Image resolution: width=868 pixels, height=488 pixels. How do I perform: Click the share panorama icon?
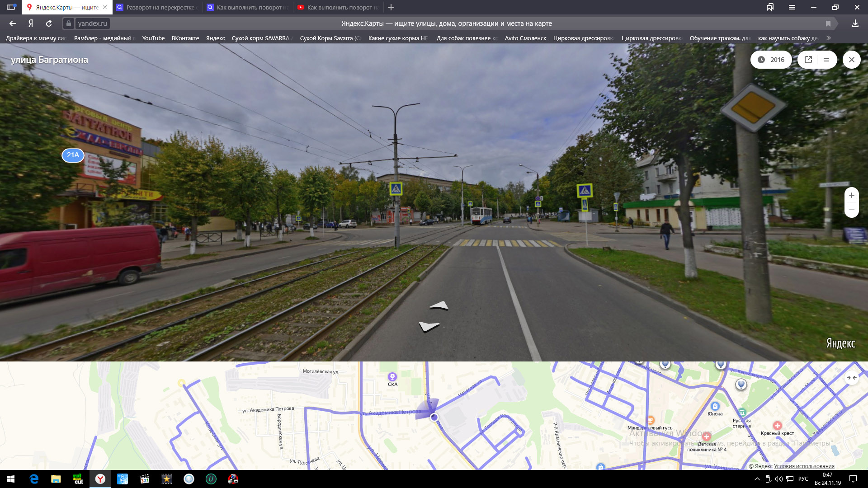pos(808,60)
